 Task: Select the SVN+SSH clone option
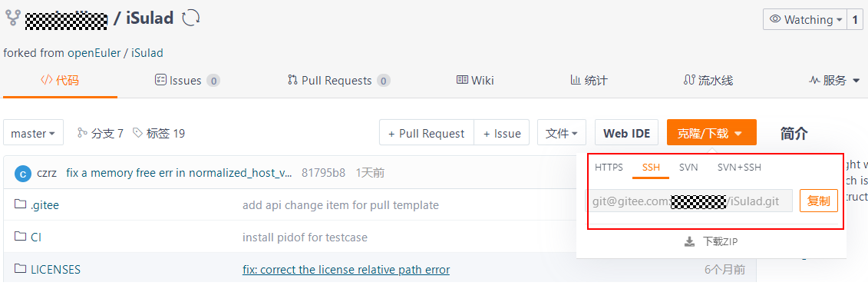(x=739, y=167)
